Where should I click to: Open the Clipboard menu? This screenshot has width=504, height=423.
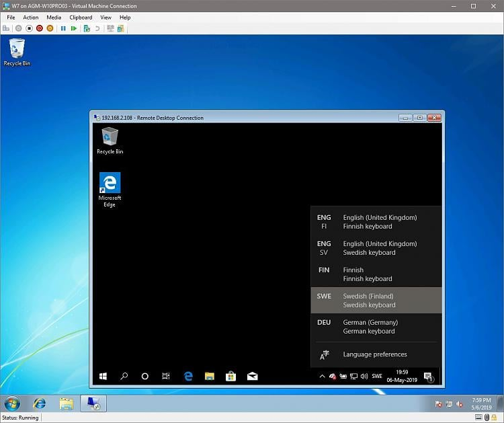tap(81, 17)
